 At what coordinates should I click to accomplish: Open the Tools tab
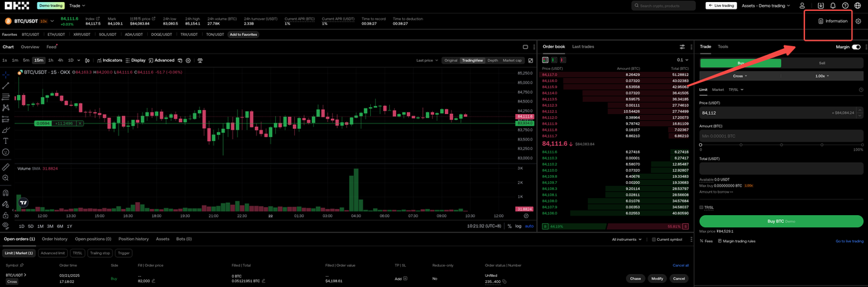[x=723, y=47]
